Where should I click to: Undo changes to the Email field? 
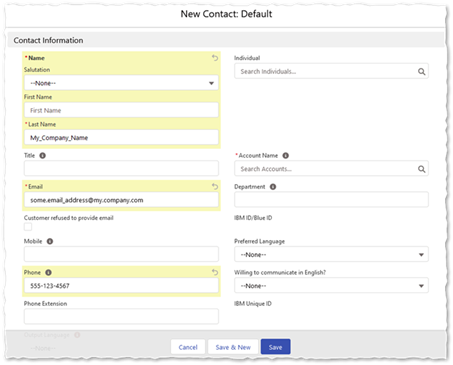(x=215, y=187)
